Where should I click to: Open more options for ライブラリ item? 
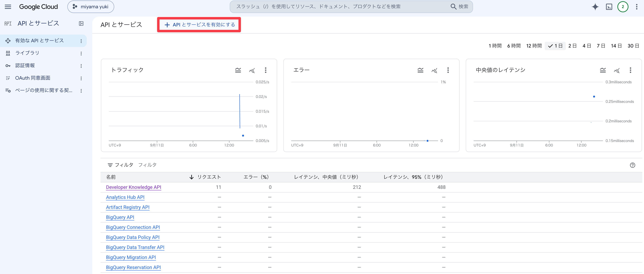[x=81, y=54]
